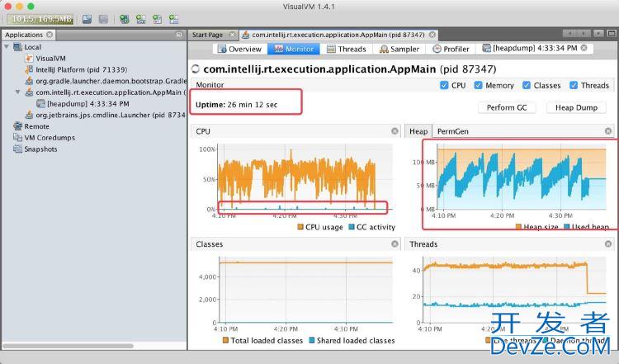Select the AppMain Java process icon in tree

(29, 92)
